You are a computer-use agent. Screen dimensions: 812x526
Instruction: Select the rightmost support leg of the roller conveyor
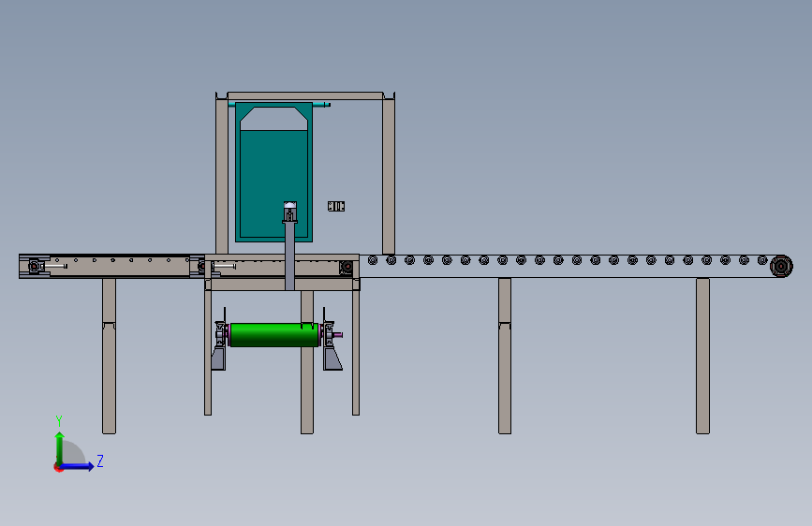(702, 356)
